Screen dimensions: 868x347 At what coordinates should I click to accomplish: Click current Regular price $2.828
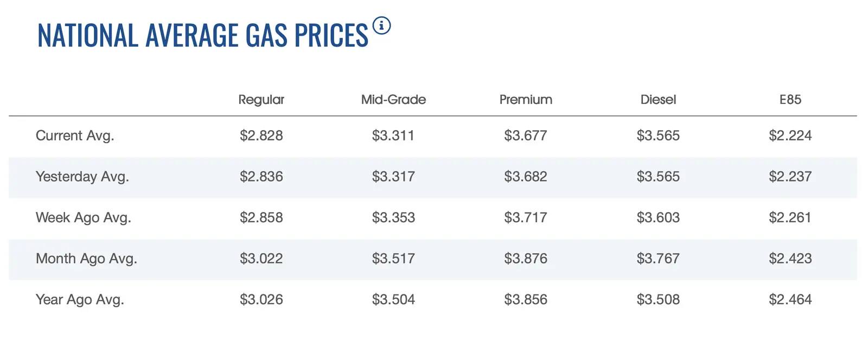point(261,136)
